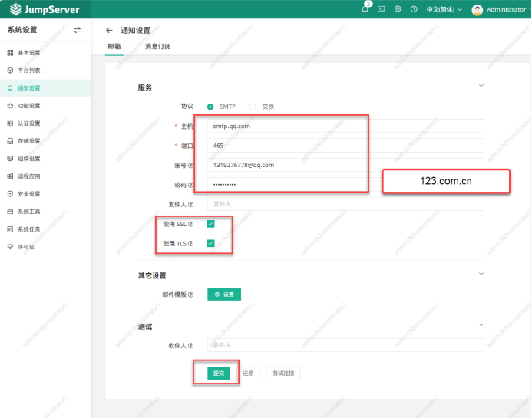Click the 收件人 input field
Viewport: 532px width, 418px height.
click(x=345, y=345)
